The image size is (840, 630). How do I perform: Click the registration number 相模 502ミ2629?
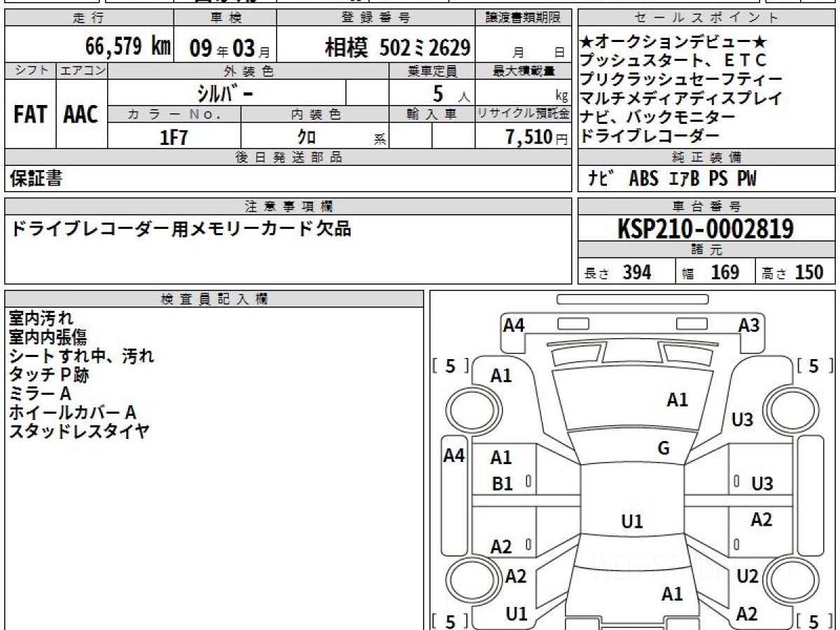pos(397,48)
